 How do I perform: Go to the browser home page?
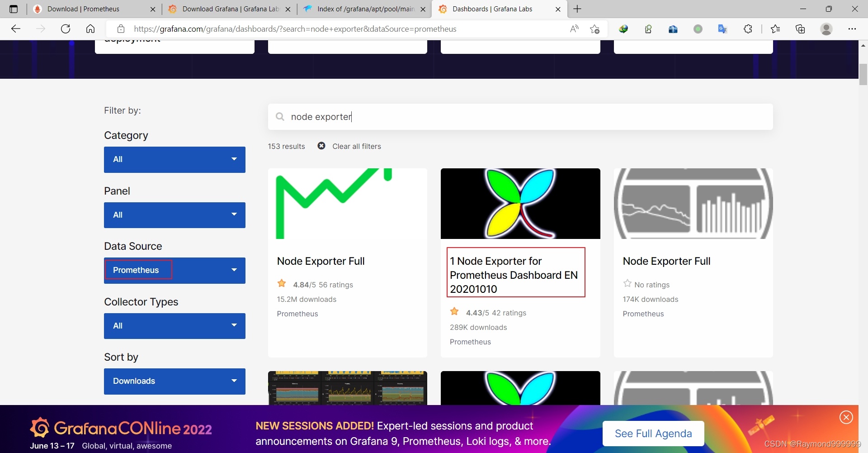[x=90, y=29]
